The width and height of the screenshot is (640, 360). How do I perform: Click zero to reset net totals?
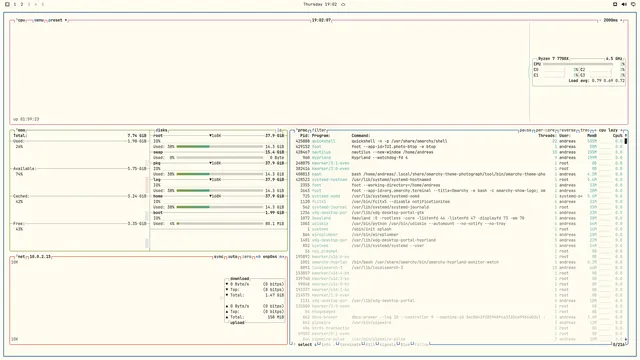tap(247, 257)
